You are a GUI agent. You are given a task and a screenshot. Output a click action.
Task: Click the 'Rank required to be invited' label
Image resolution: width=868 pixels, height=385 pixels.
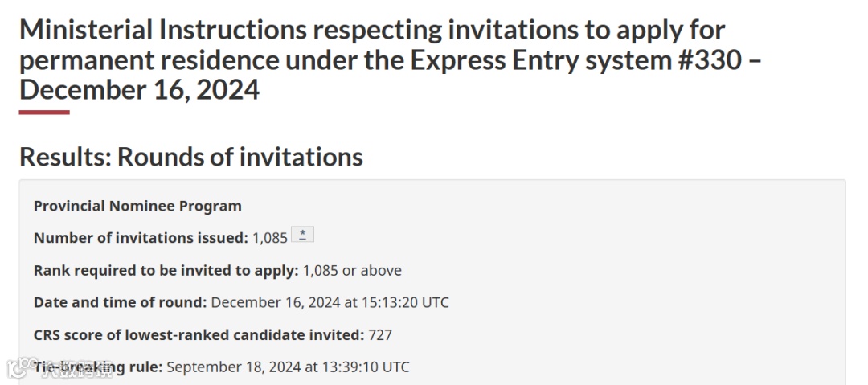click(166, 270)
